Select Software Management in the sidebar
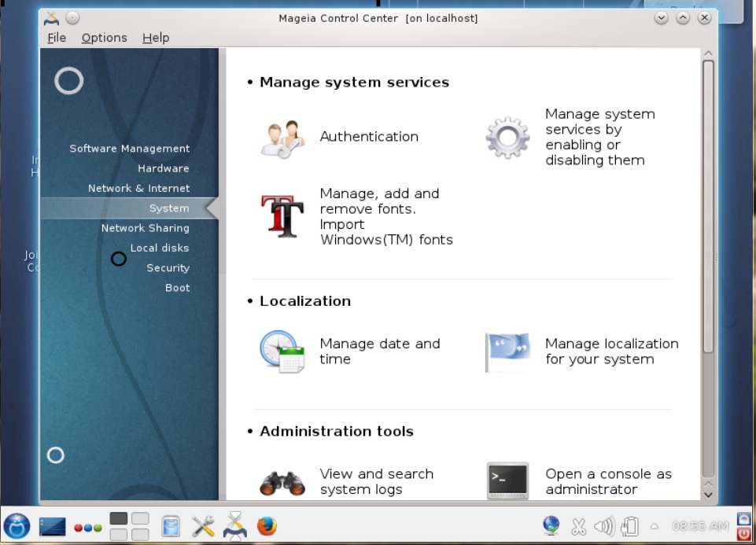This screenshot has height=545, width=756. tap(129, 149)
